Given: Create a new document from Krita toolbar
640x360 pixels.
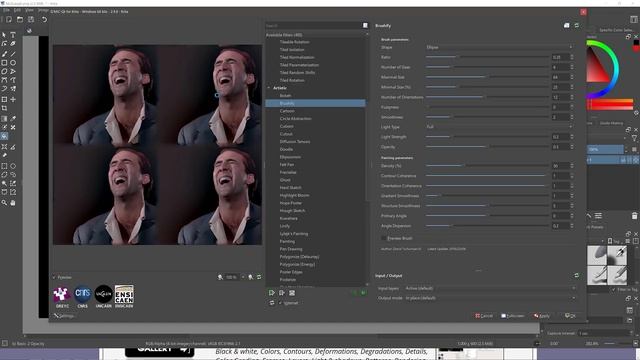Looking at the screenshot, I should (9, 20).
